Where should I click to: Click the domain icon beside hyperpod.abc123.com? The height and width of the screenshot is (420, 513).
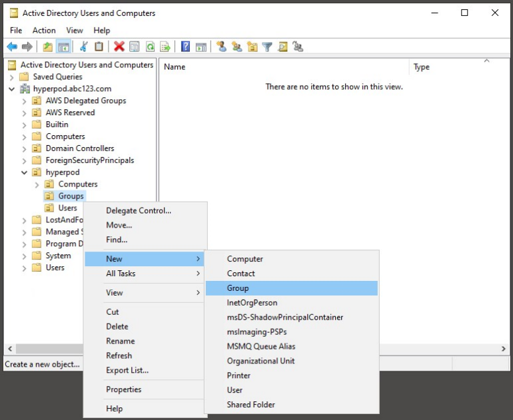point(25,89)
